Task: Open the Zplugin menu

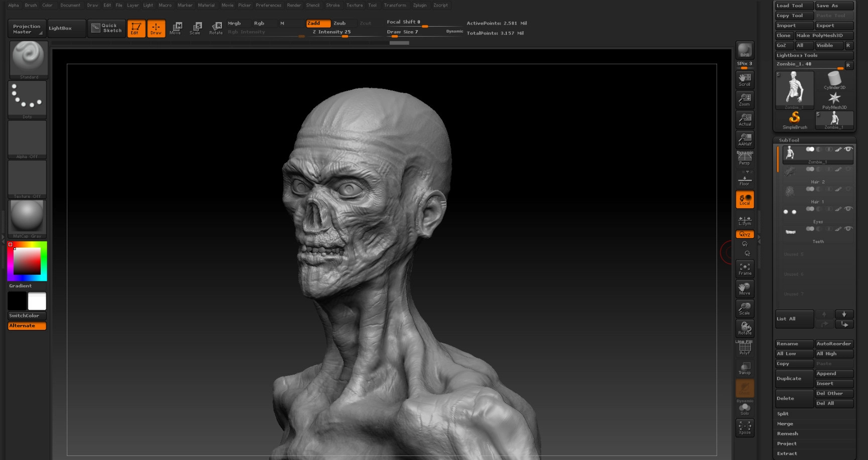Action: tap(419, 6)
